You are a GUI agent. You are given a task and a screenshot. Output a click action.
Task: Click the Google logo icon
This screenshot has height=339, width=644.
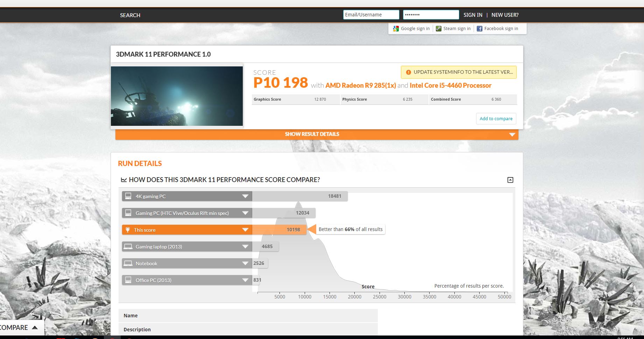click(x=396, y=29)
